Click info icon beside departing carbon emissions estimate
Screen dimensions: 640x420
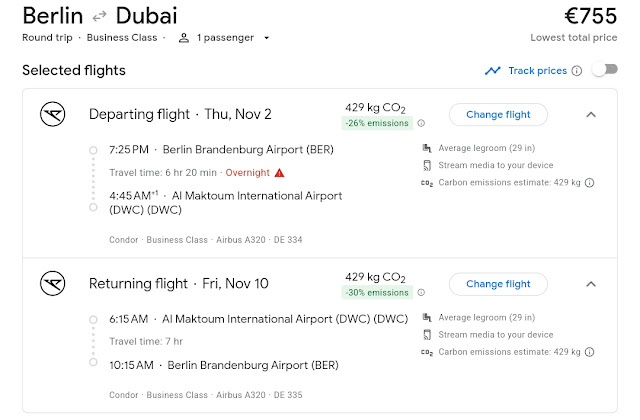coord(590,183)
